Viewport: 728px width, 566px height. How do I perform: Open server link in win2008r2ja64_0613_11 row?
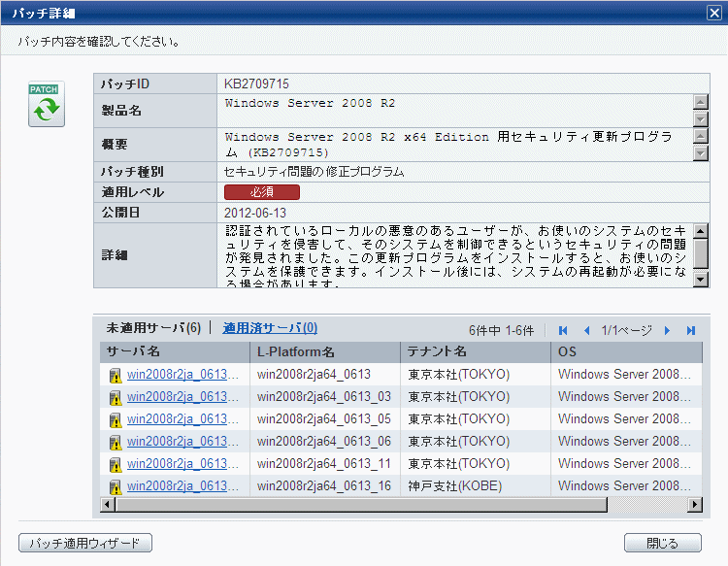pos(182,463)
